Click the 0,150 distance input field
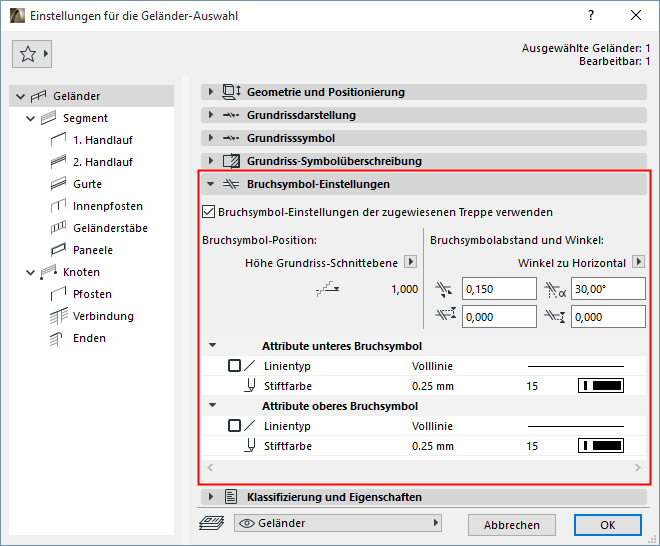660x546 pixels. tap(499, 289)
